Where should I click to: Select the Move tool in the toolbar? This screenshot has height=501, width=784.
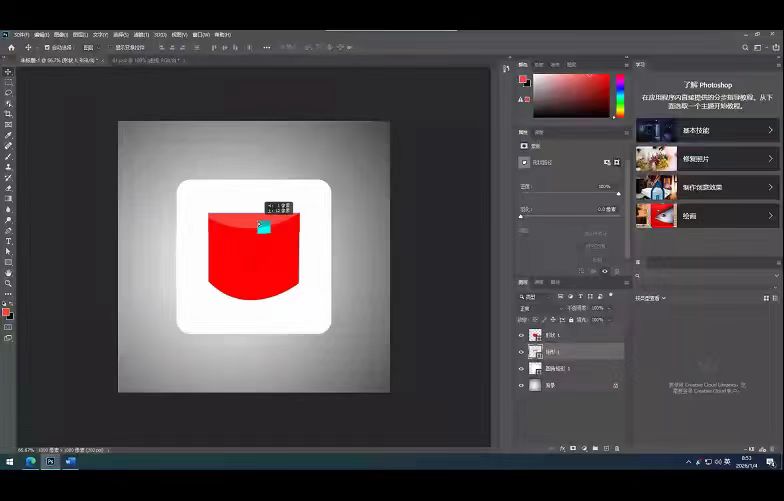pos(8,72)
